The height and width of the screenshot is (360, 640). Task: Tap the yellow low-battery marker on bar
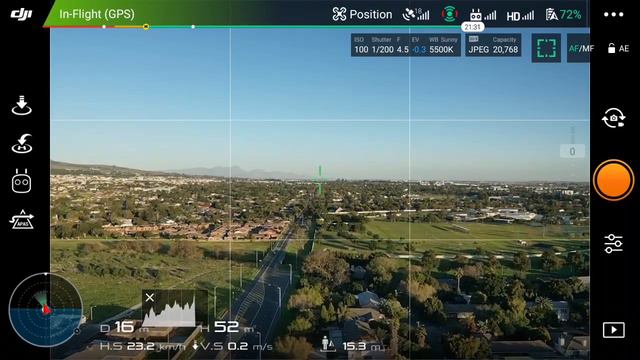(146, 27)
